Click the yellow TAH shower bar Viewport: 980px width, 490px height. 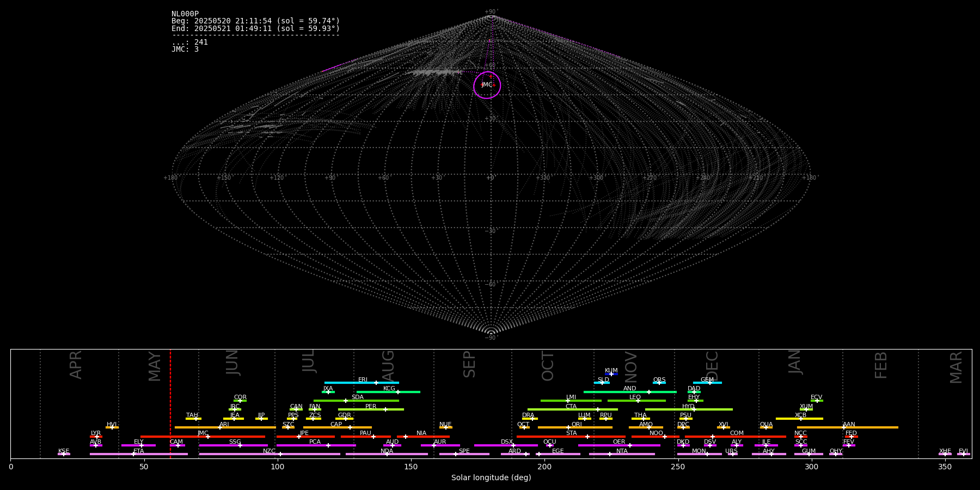tap(193, 419)
